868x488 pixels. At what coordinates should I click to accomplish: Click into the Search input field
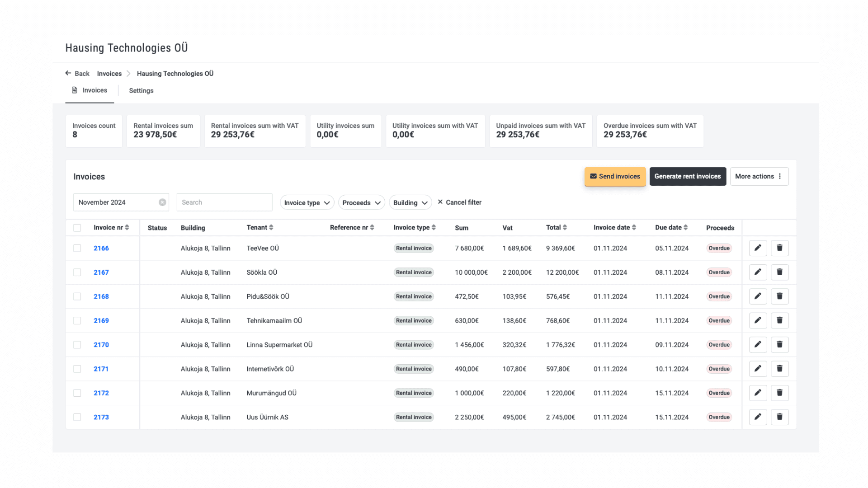click(x=224, y=202)
